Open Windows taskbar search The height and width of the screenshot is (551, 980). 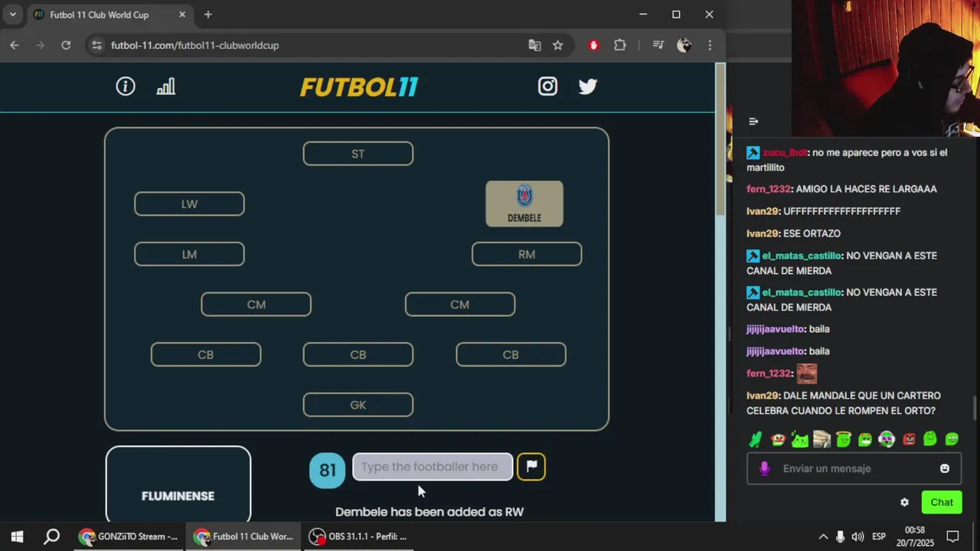pyautogui.click(x=51, y=536)
